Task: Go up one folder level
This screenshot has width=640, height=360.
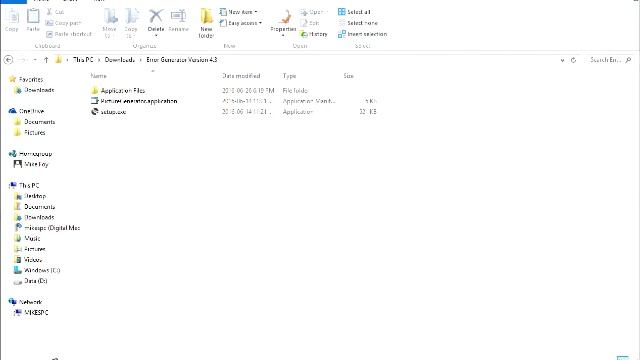Action: 46,60
